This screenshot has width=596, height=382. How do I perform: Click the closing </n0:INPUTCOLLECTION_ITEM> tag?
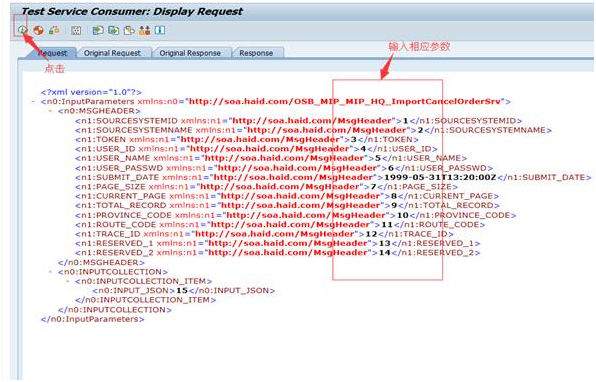tap(146, 300)
